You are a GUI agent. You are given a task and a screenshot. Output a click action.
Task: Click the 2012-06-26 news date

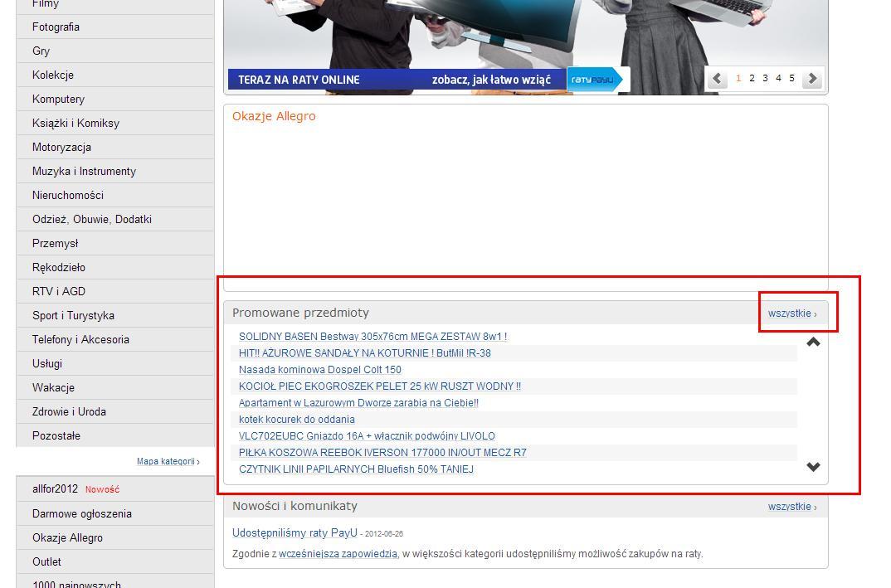[x=384, y=534]
